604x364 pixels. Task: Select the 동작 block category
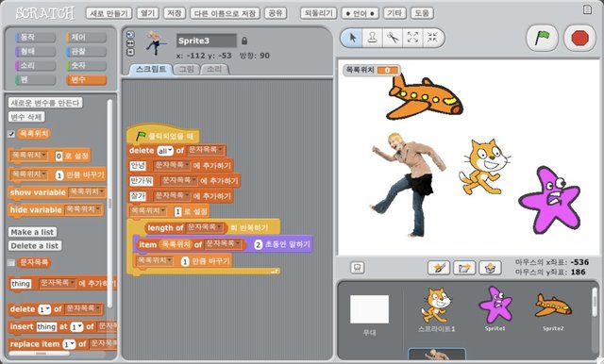point(36,38)
